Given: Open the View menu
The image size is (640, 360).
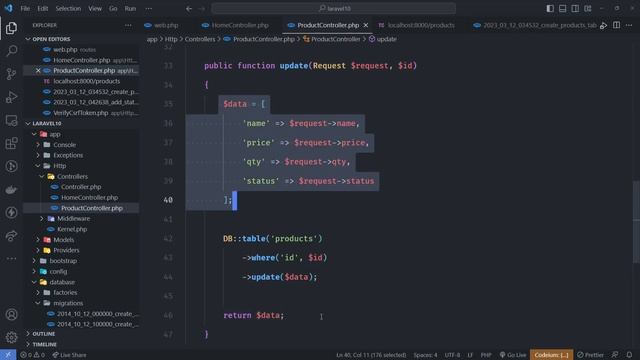Looking at the screenshot, I should tap(95, 8).
